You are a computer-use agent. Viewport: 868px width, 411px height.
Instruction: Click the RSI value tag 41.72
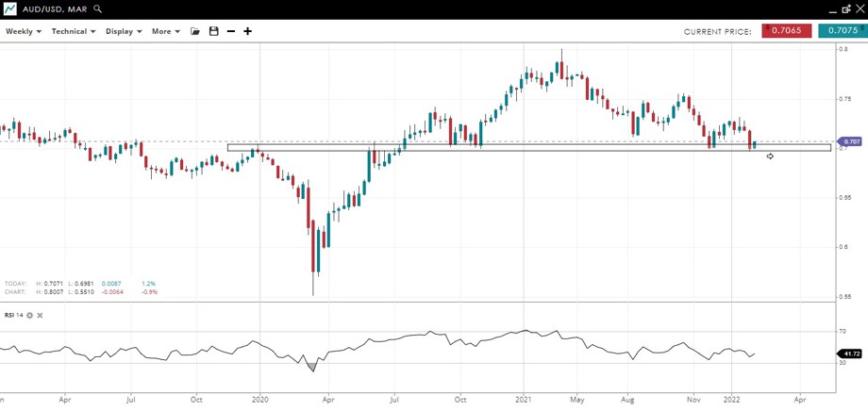(849, 353)
